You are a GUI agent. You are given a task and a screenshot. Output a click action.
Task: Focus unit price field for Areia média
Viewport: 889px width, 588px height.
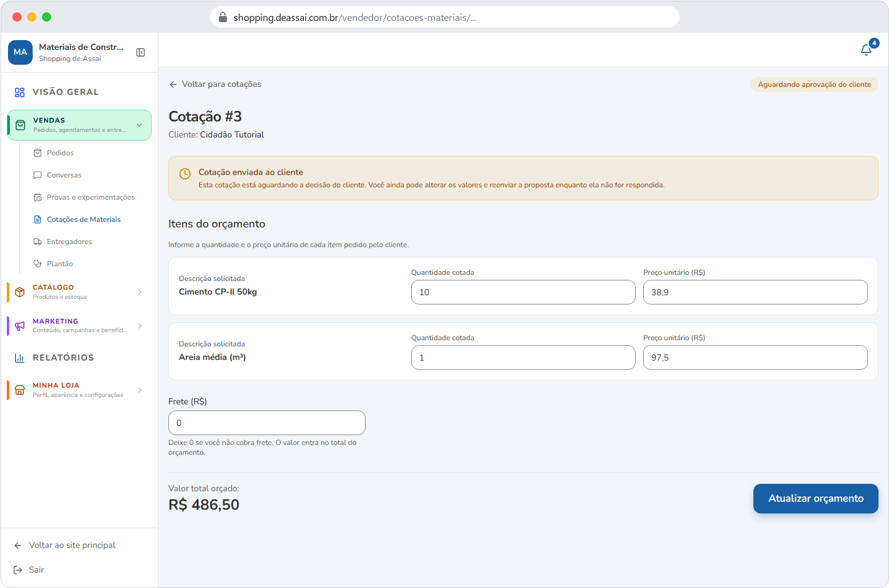(x=755, y=357)
